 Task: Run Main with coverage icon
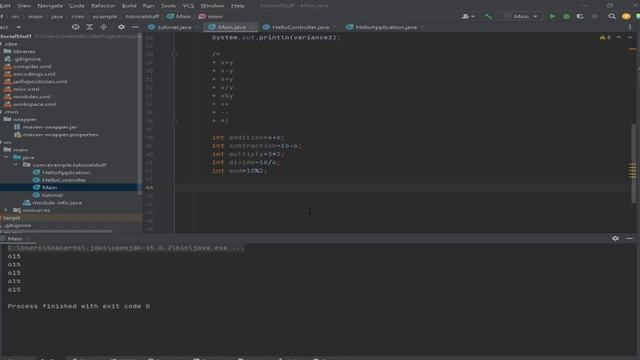(580, 16)
